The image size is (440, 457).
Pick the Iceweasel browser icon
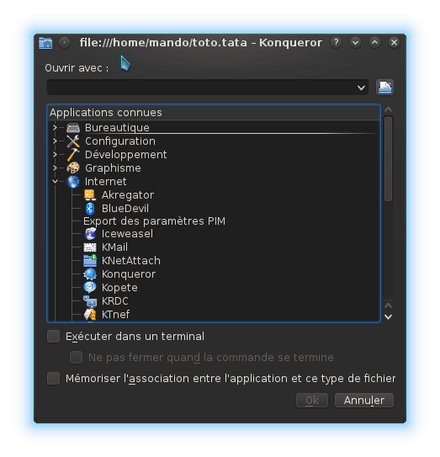(90, 234)
